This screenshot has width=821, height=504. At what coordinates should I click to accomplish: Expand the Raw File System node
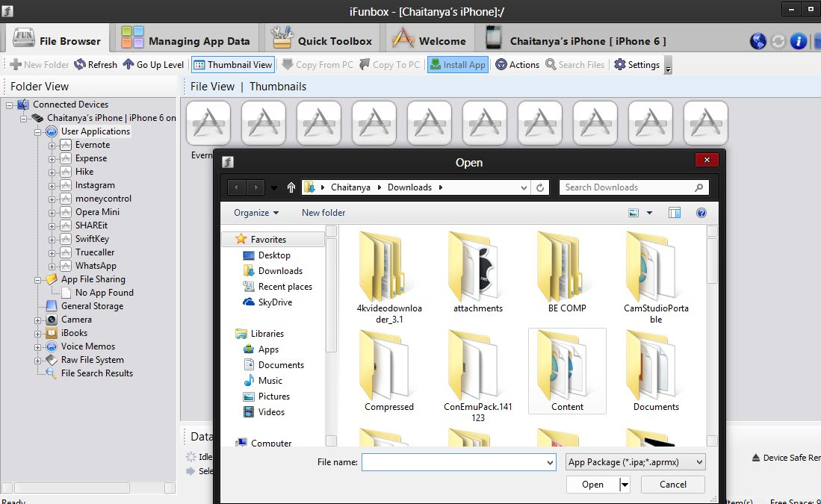tap(37, 361)
